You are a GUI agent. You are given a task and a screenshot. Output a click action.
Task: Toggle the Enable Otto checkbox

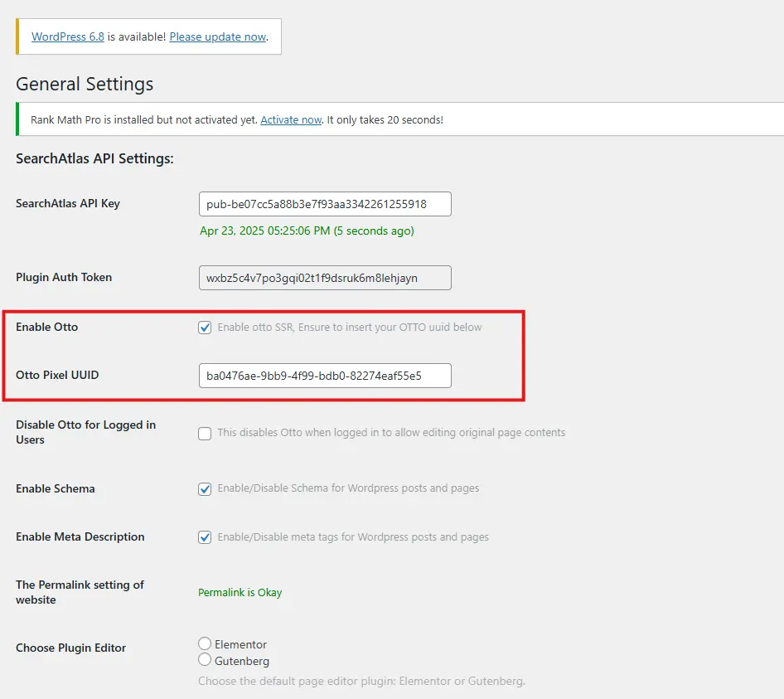coord(205,328)
